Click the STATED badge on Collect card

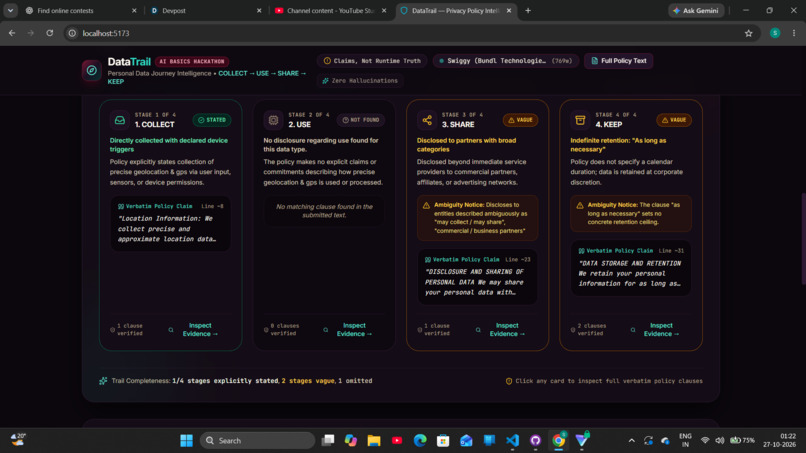[x=212, y=120]
